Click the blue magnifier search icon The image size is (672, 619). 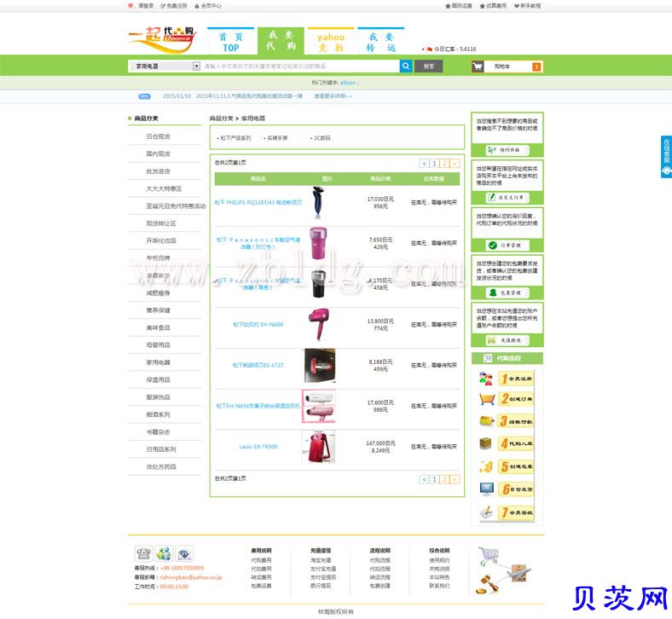[405, 66]
